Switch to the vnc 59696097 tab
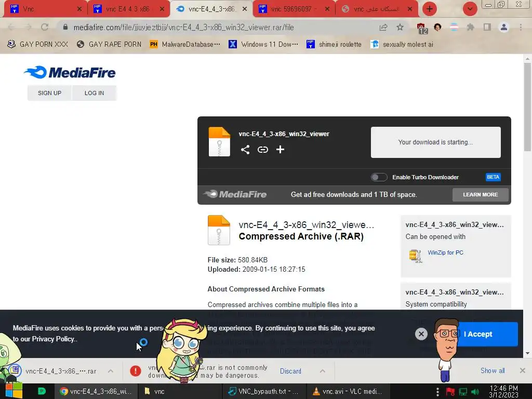Viewport: 532px width, 399px height. click(x=294, y=9)
